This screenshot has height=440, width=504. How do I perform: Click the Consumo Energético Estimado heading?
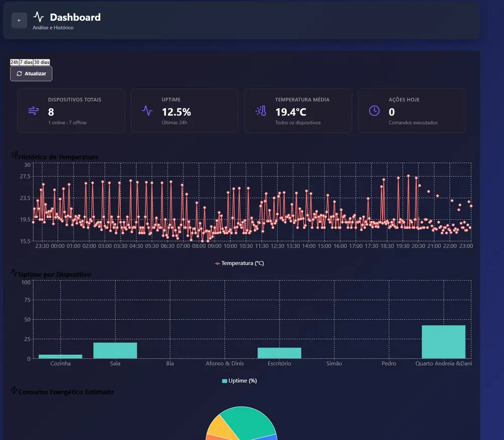(x=66, y=392)
